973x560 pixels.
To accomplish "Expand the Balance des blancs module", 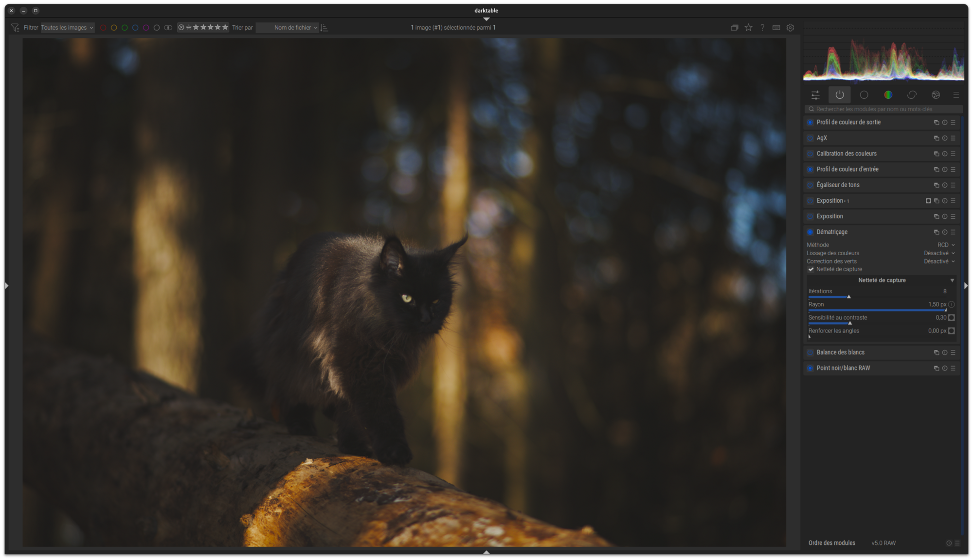I will pos(840,352).
